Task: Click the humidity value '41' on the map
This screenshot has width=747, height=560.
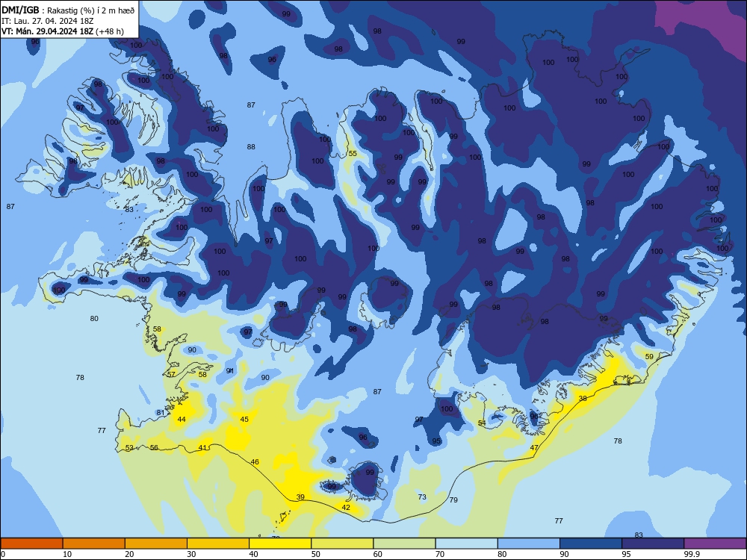Action: (202, 447)
